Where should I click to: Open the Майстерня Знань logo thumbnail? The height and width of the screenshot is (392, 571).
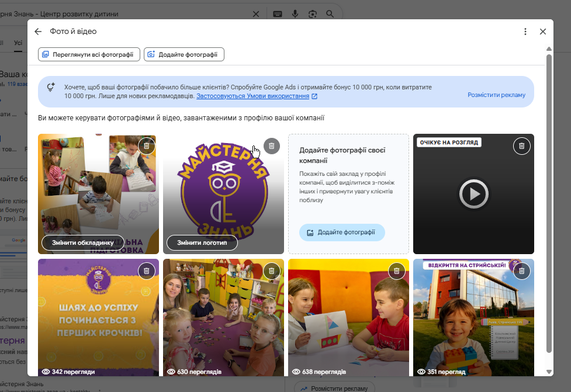coord(223,194)
